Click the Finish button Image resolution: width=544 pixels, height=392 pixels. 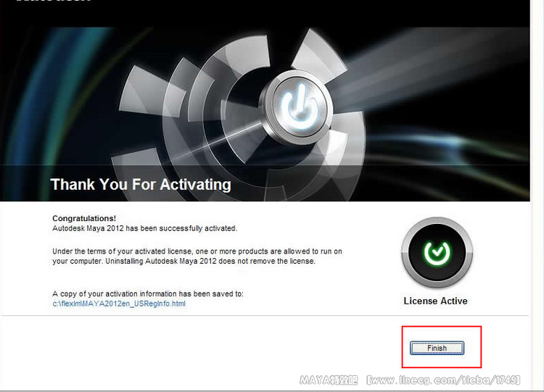click(x=437, y=348)
